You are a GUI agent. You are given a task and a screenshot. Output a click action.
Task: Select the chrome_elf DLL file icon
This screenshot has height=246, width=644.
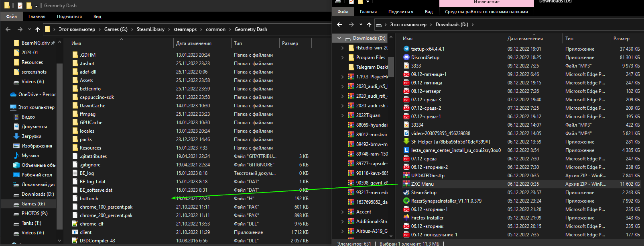coord(75,223)
